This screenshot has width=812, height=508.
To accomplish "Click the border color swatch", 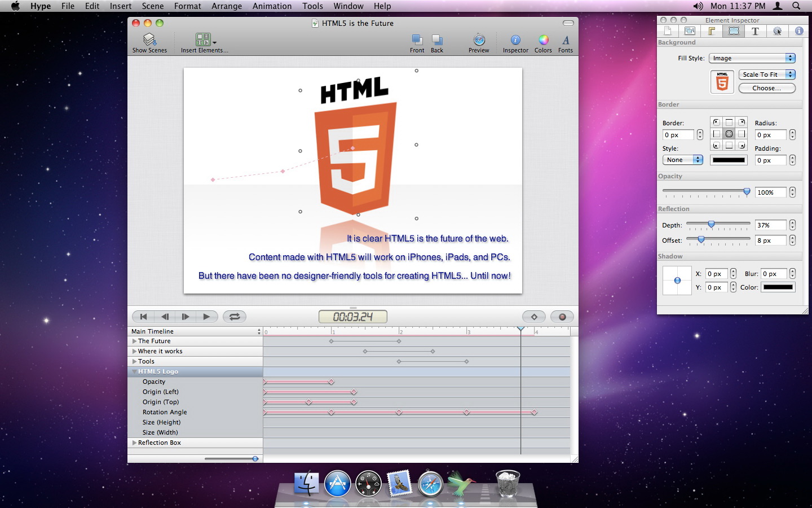I will [729, 160].
